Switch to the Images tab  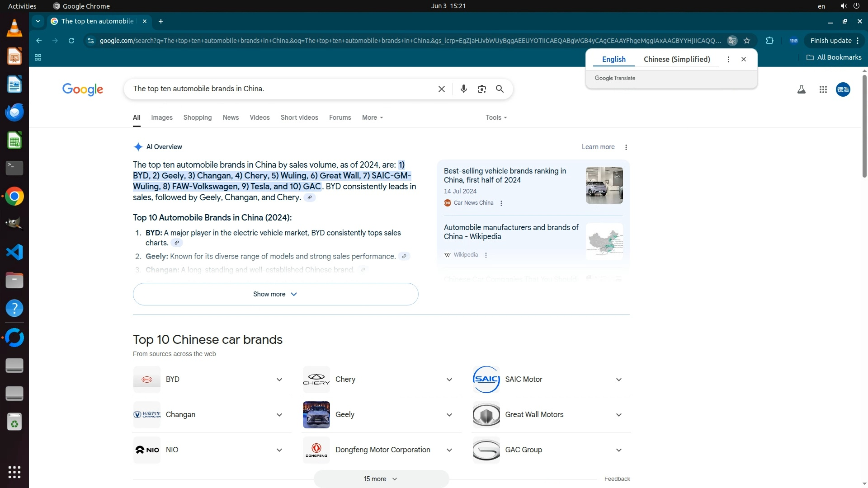161,117
